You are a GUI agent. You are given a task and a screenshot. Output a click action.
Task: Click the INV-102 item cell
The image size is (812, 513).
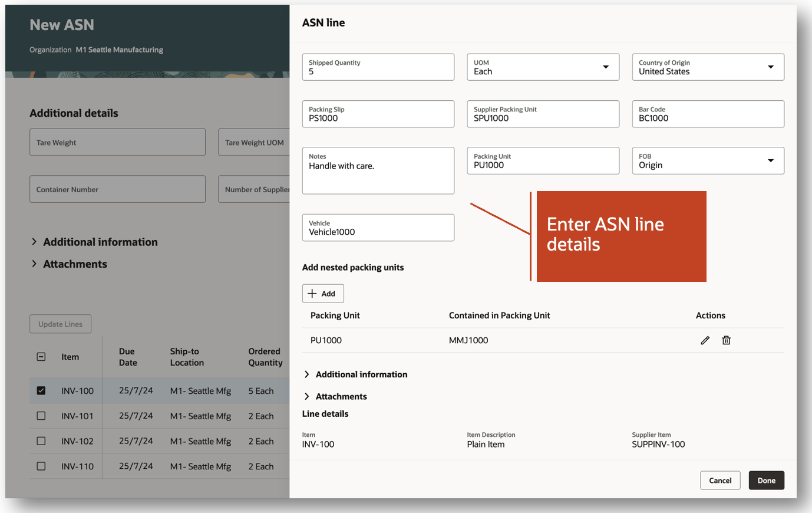click(x=77, y=441)
